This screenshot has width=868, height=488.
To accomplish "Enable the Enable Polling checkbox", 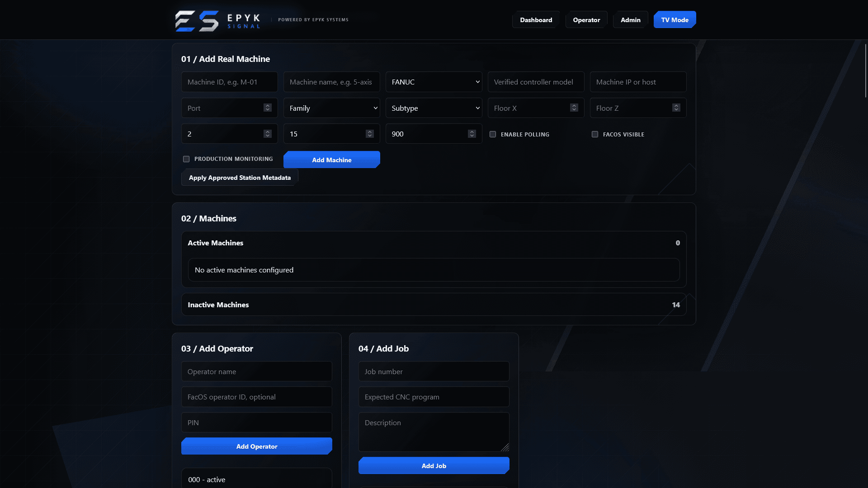I will tap(493, 134).
